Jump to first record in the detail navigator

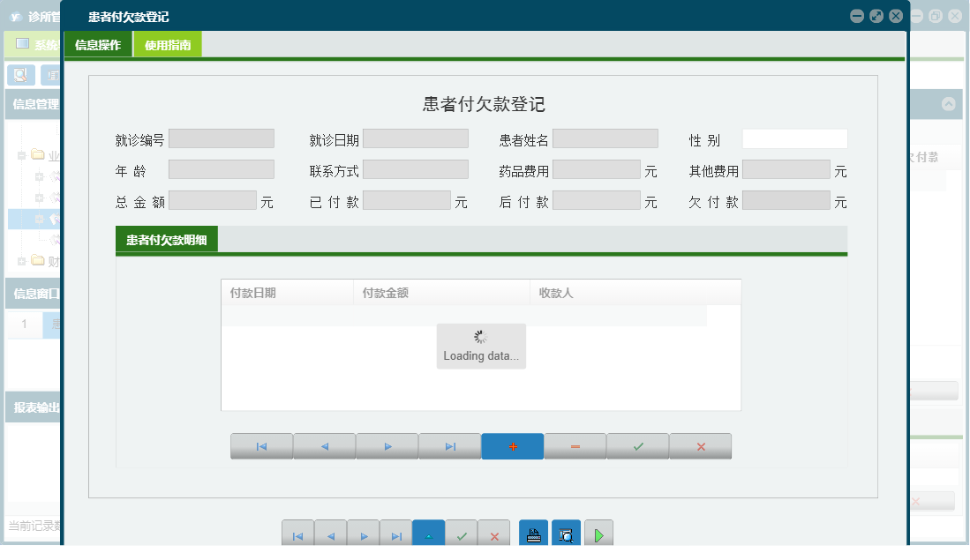click(x=261, y=446)
